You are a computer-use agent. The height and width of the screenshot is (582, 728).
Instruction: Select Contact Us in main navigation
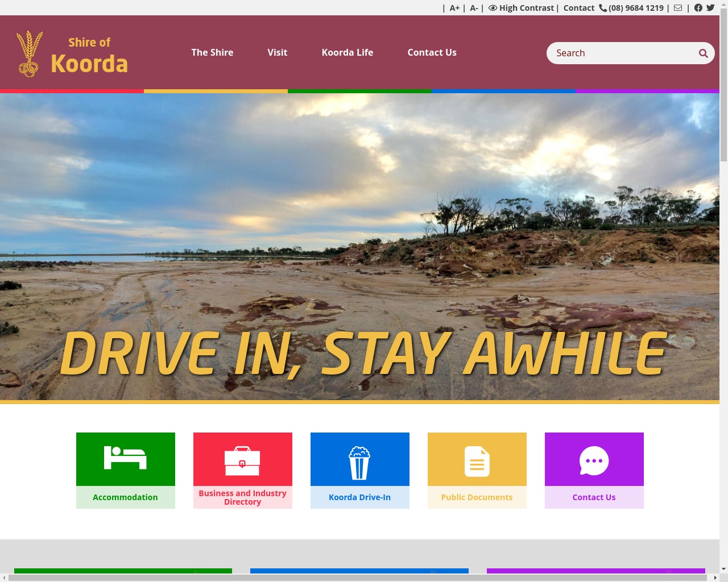pos(432,52)
